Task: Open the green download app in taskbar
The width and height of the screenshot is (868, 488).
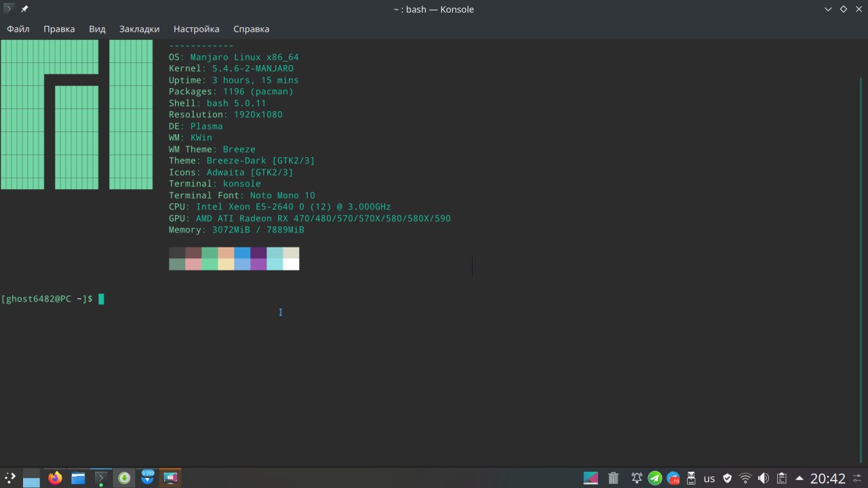Action: 124,478
